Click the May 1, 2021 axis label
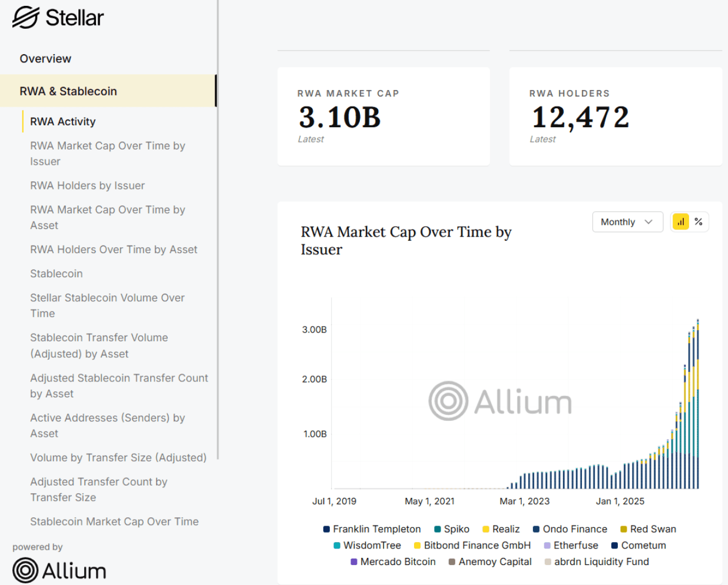The image size is (728, 585). (x=429, y=501)
